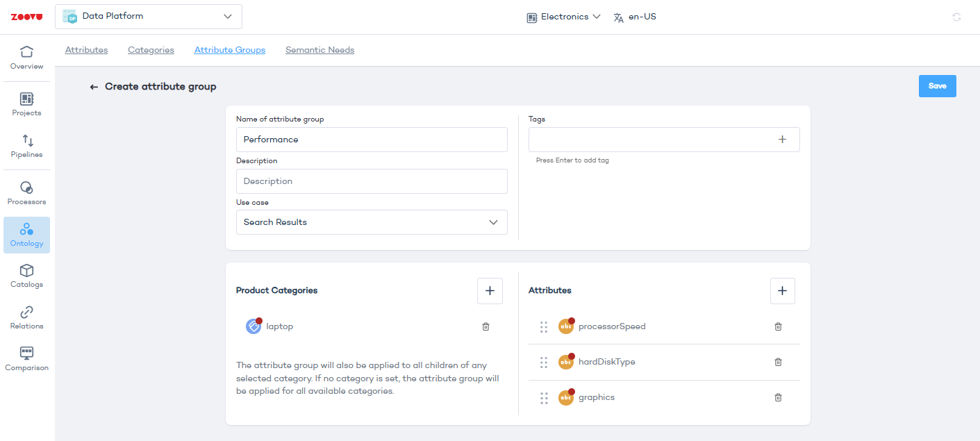This screenshot has width=980, height=441.
Task: Delete the graphics attribute
Action: pyautogui.click(x=778, y=397)
